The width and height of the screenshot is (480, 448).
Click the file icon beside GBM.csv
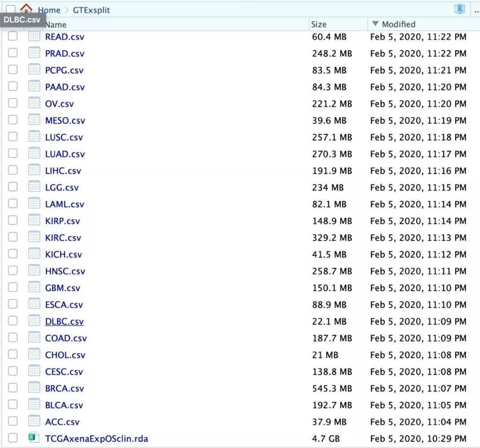point(34,287)
